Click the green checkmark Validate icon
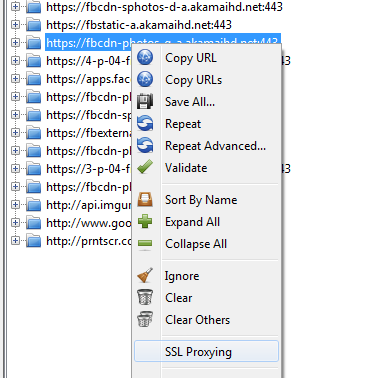Image resolution: width=385 pixels, height=378 pixels. pyautogui.click(x=145, y=167)
